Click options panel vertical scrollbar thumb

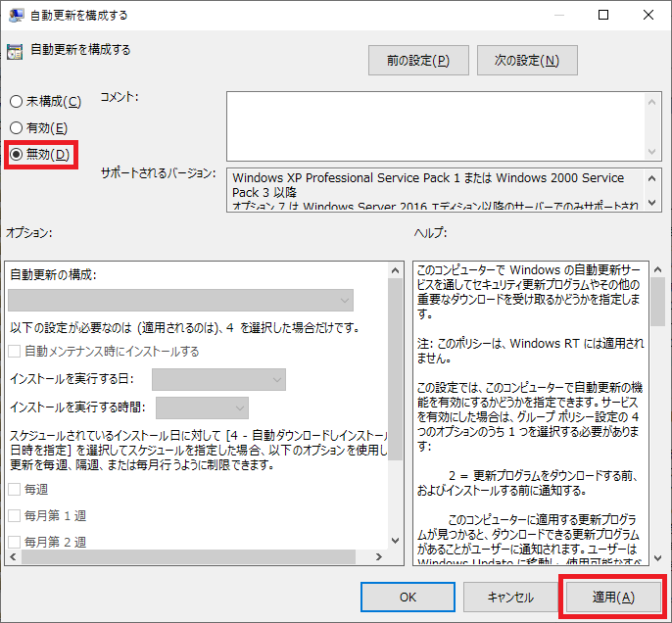(395, 369)
